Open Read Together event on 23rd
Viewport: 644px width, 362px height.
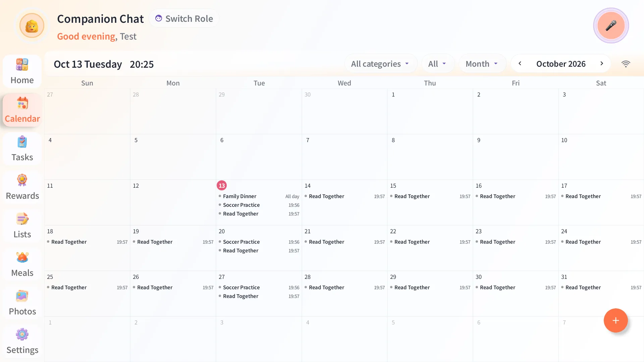point(516,242)
